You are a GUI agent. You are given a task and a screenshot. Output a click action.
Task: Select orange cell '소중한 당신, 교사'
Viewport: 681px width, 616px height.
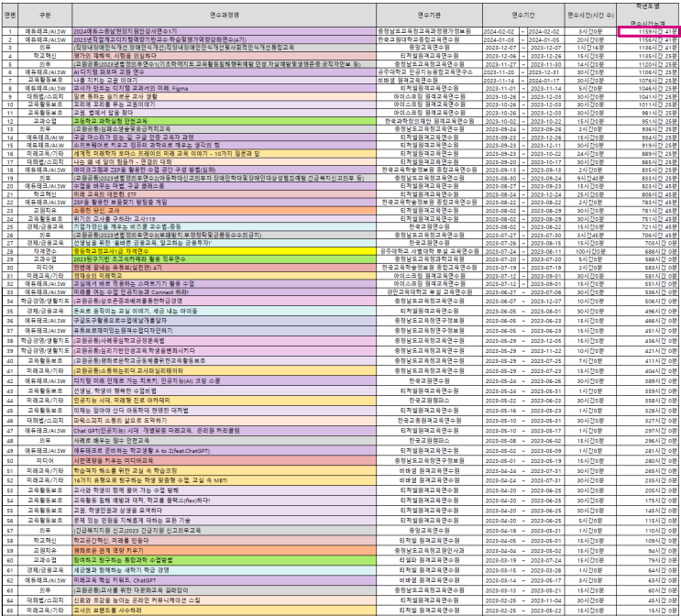(224, 210)
